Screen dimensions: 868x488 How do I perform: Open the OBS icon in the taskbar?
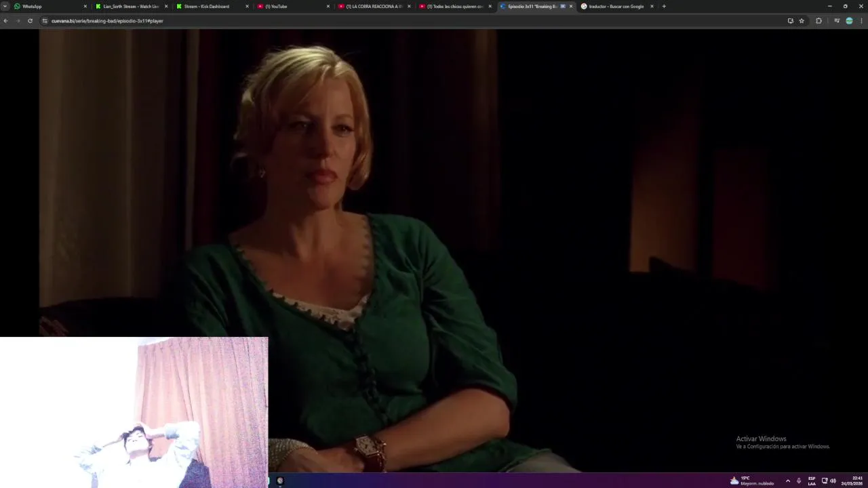point(280,481)
